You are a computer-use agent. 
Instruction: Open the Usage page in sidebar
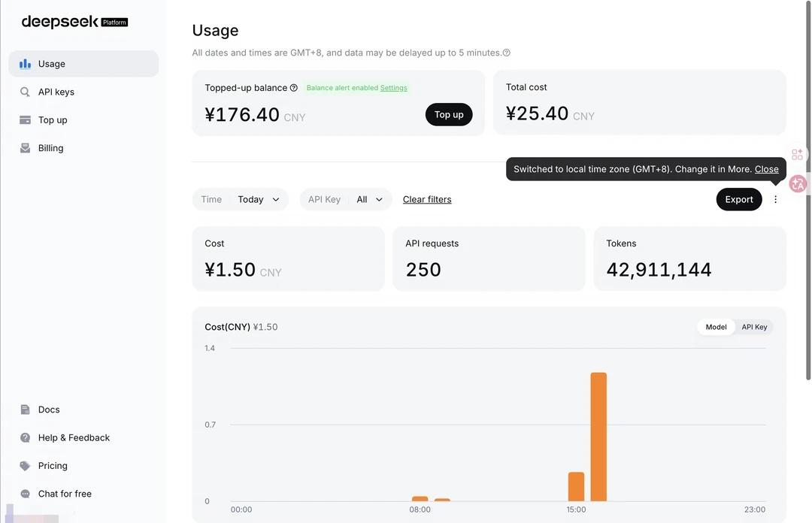pos(83,64)
